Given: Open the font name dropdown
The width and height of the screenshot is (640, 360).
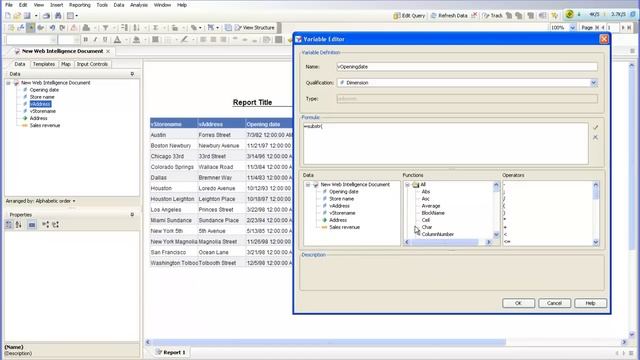Looking at the screenshot, I should (53, 40).
